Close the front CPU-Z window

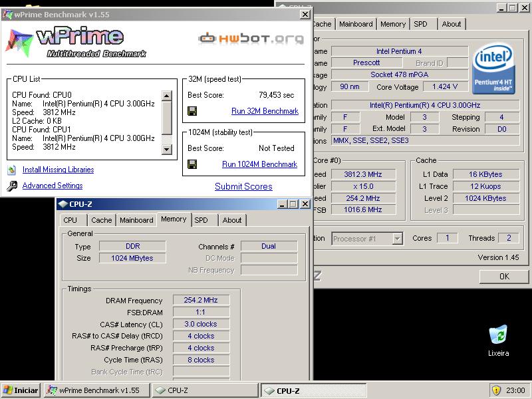(x=305, y=204)
